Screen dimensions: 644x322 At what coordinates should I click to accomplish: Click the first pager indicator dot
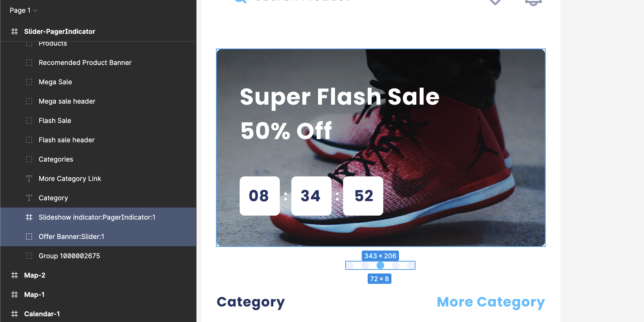(350, 265)
